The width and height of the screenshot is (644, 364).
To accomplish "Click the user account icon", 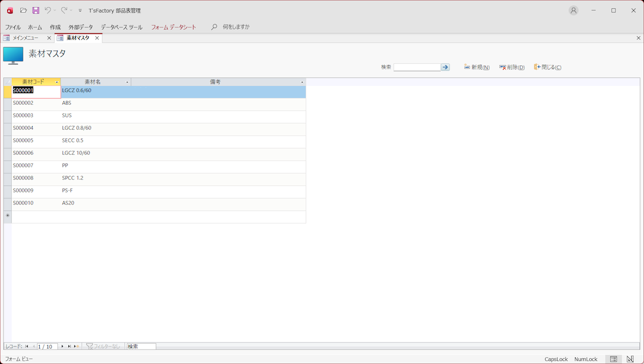I will click(x=573, y=10).
